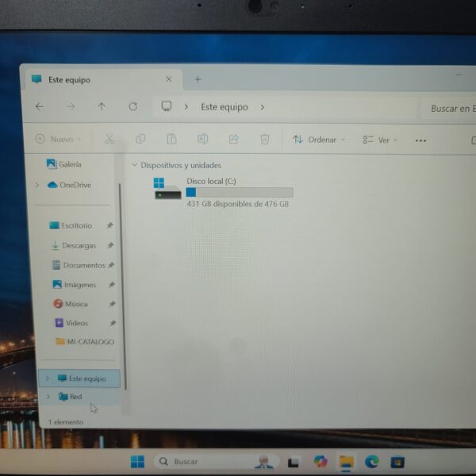Click the monitor icon in address bar
Image resolution: width=476 pixels, height=476 pixels.
click(x=167, y=106)
